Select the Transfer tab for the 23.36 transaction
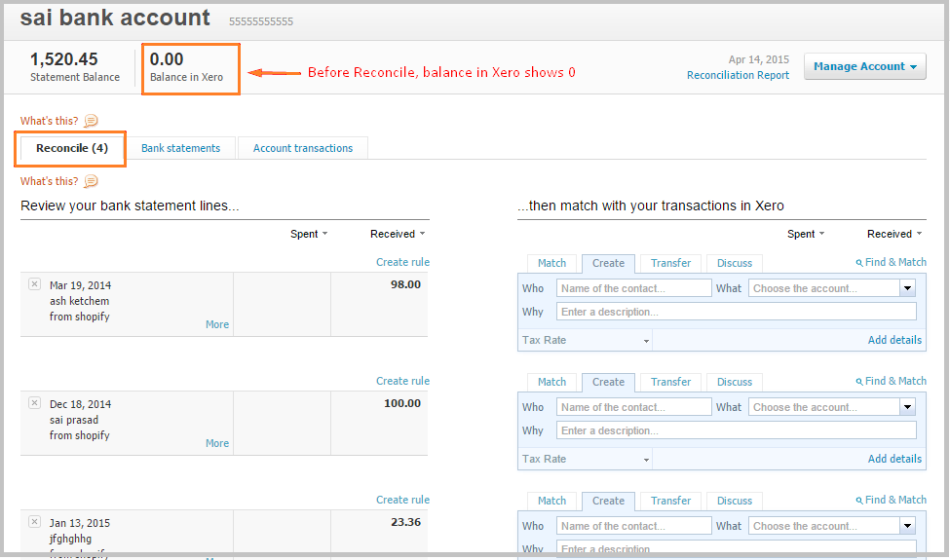The width and height of the screenshot is (950, 560). click(x=670, y=501)
